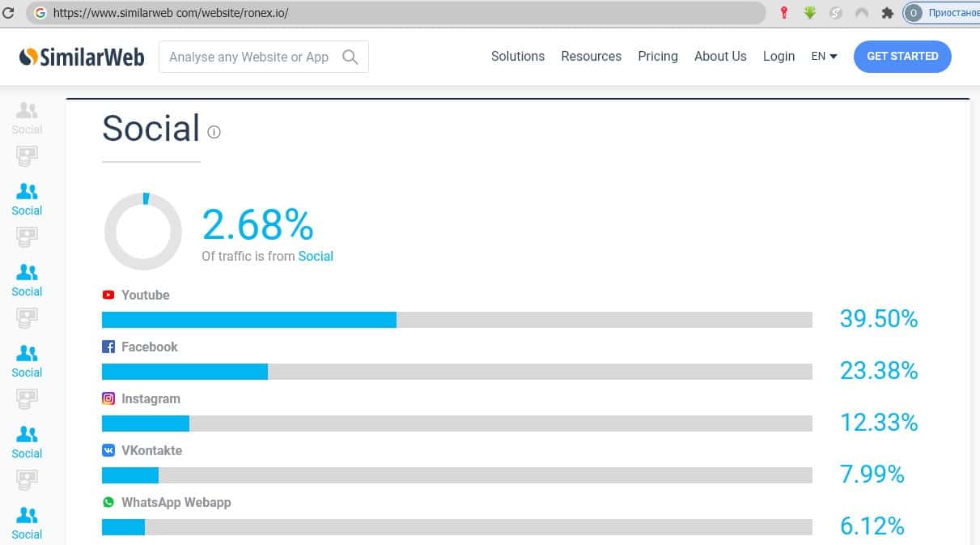
Task: Focus the Analyse any Website or App field
Action: pos(264,57)
